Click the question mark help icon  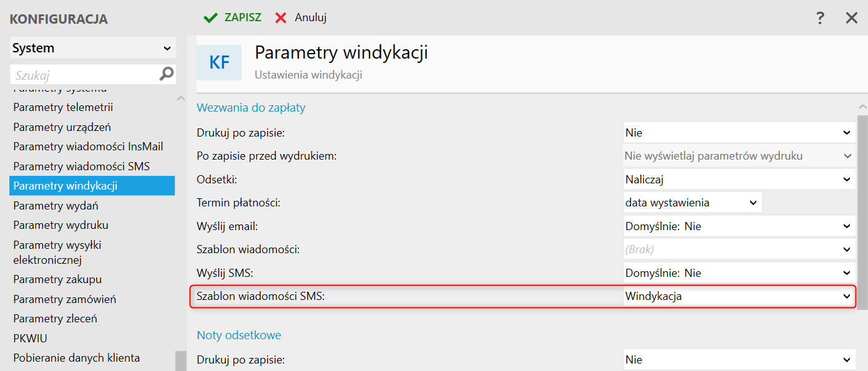click(821, 18)
